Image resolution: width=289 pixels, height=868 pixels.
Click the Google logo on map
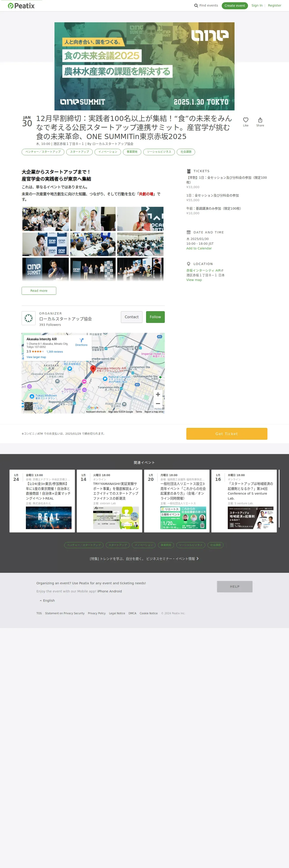tap(93, 407)
